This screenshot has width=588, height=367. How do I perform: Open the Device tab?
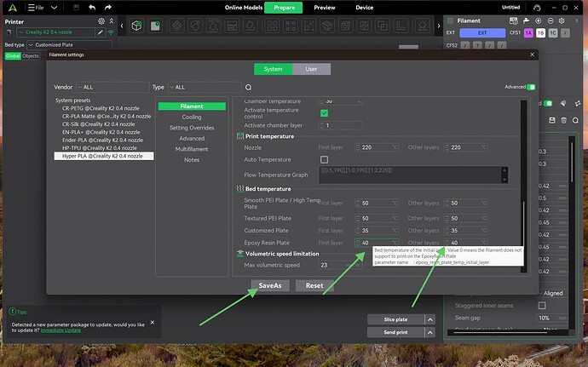pyautogui.click(x=364, y=8)
